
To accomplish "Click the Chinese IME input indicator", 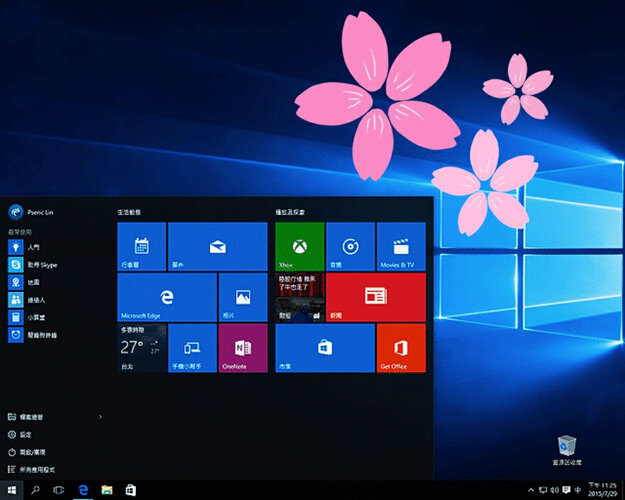I will (578, 490).
